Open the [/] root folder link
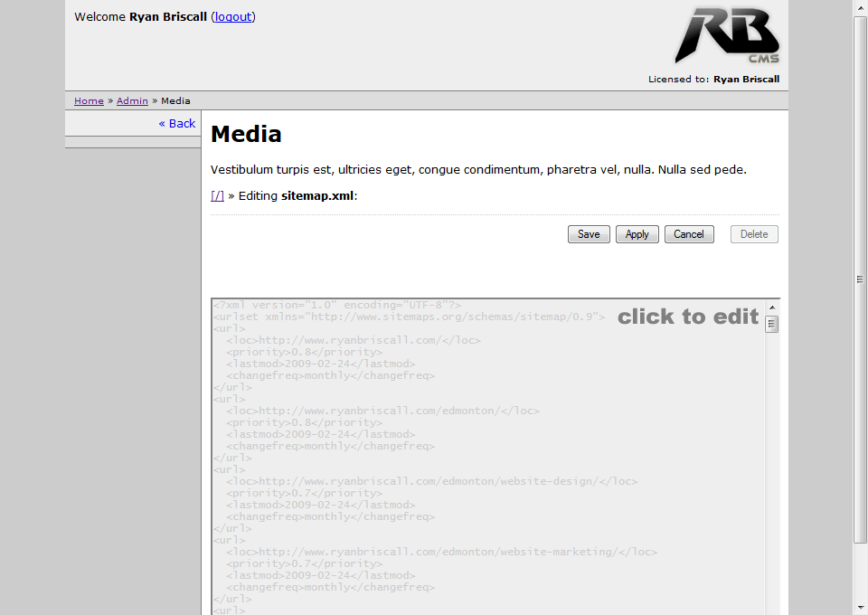 (217, 195)
